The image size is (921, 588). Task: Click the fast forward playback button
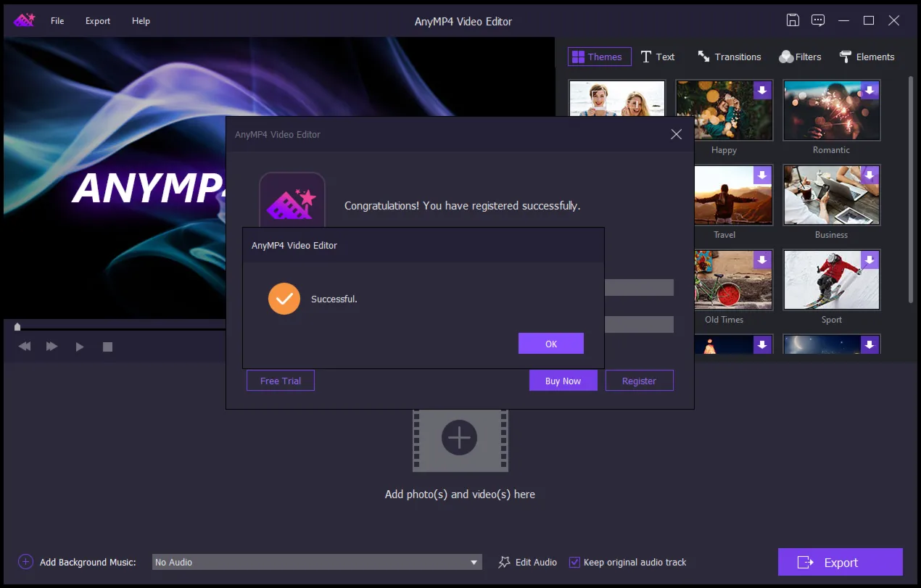pyautogui.click(x=51, y=347)
